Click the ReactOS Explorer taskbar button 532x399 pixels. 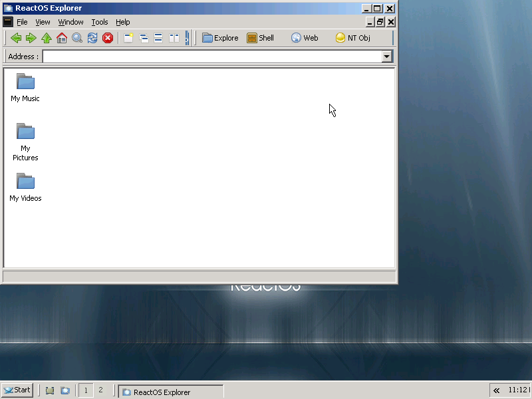click(x=171, y=392)
